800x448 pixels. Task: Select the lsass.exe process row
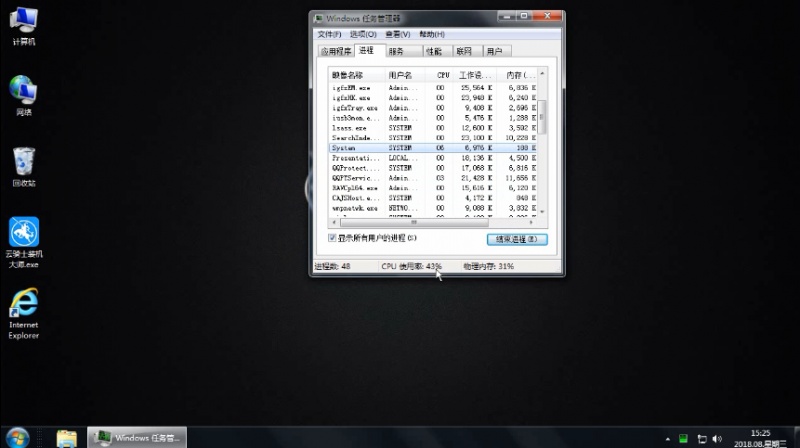pyautogui.click(x=433, y=128)
